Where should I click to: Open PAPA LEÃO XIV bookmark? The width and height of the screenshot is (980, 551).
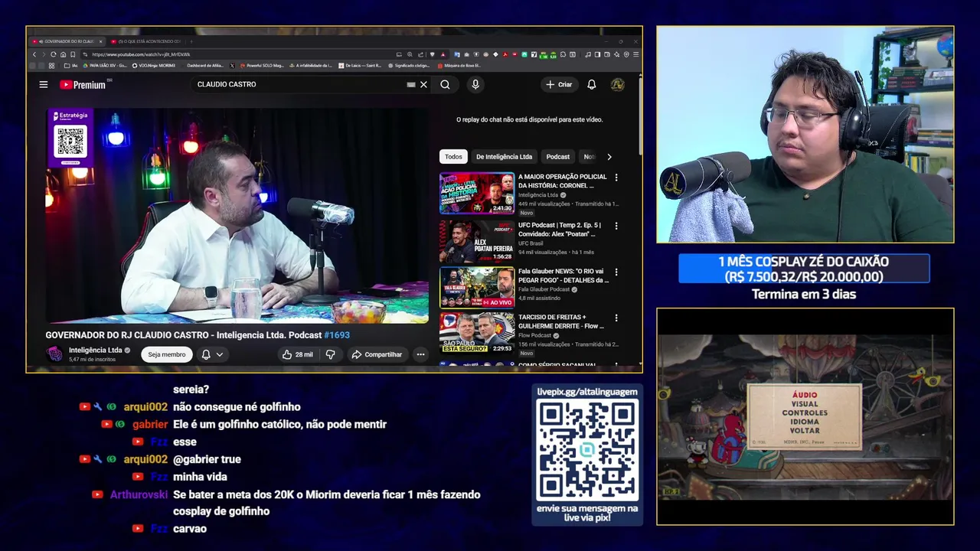(x=106, y=66)
